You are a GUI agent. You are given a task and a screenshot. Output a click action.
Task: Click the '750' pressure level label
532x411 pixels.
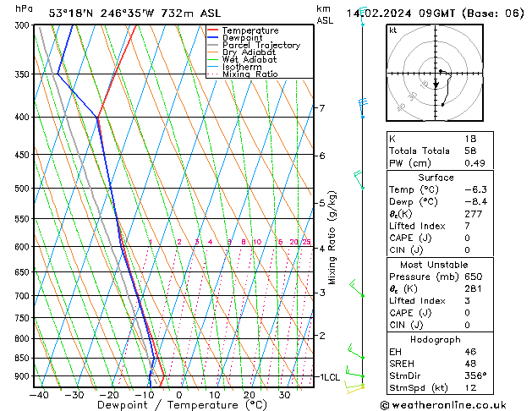coord(24,318)
